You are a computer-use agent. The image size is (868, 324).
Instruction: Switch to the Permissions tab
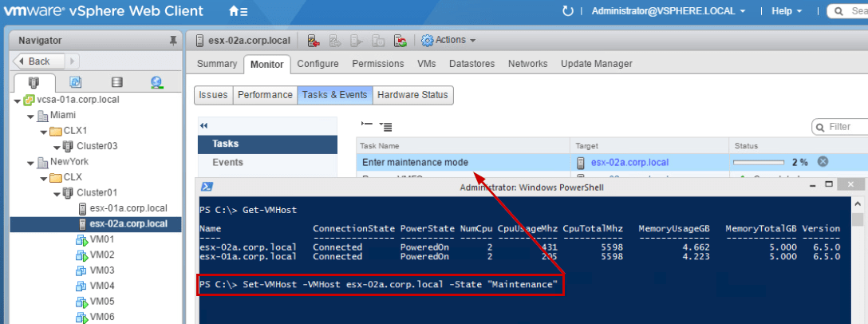pyautogui.click(x=378, y=64)
